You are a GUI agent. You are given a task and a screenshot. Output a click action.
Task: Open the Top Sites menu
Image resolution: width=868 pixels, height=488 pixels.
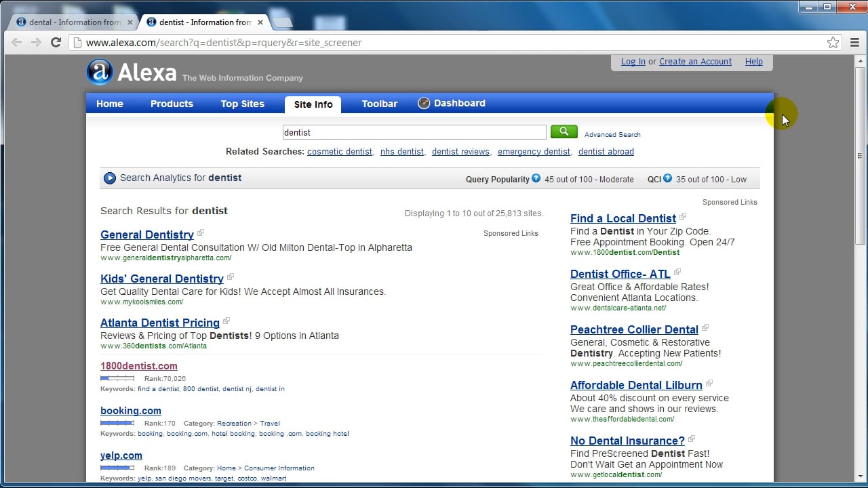pos(242,104)
